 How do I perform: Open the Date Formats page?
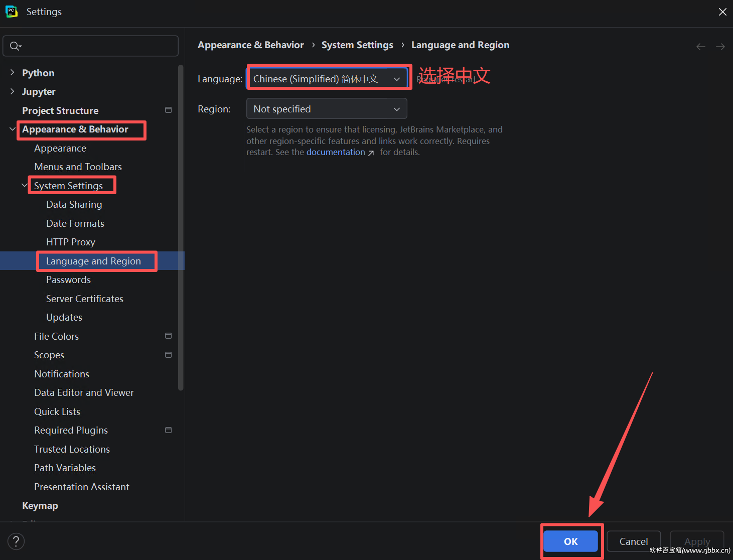[x=75, y=223]
